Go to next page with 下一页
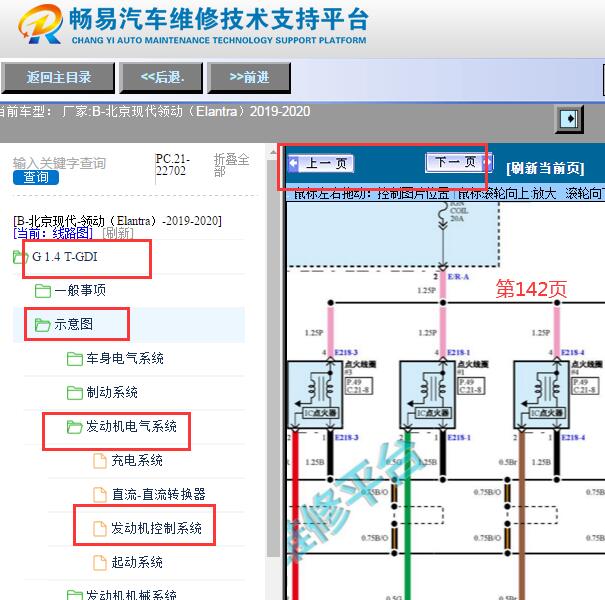This screenshot has width=605, height=600. click(459, 162)
